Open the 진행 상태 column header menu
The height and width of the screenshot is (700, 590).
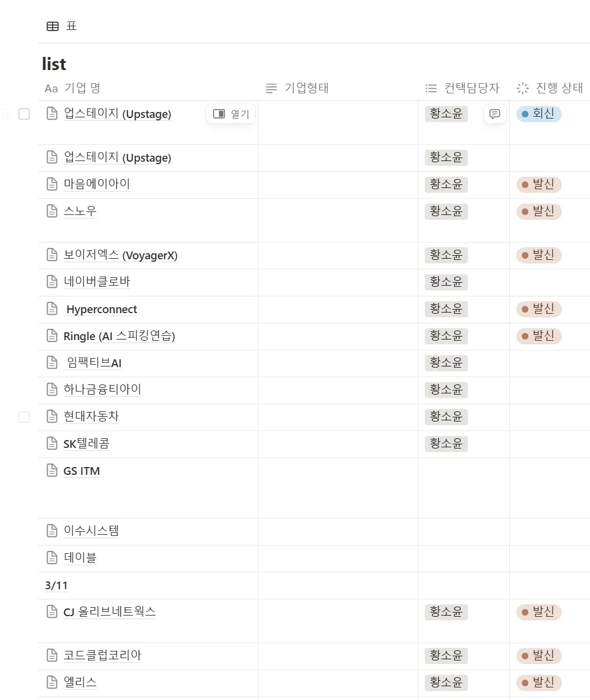coord(549,88)
